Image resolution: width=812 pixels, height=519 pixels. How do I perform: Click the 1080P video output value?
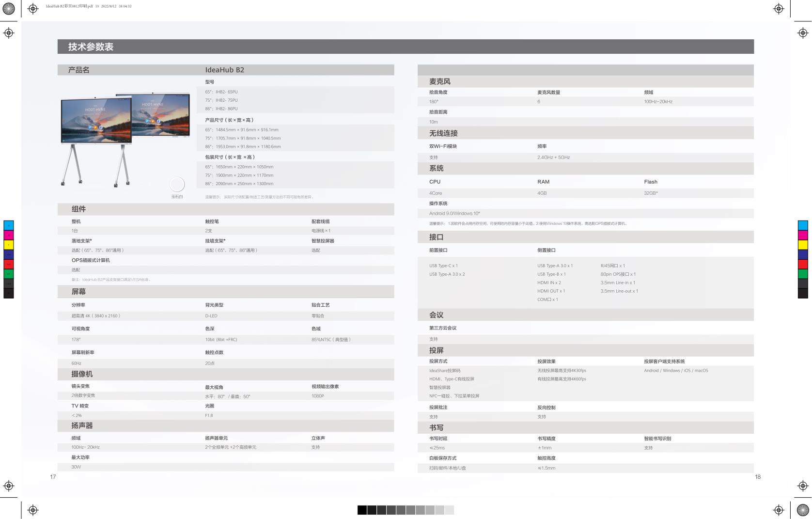(318, 396)
